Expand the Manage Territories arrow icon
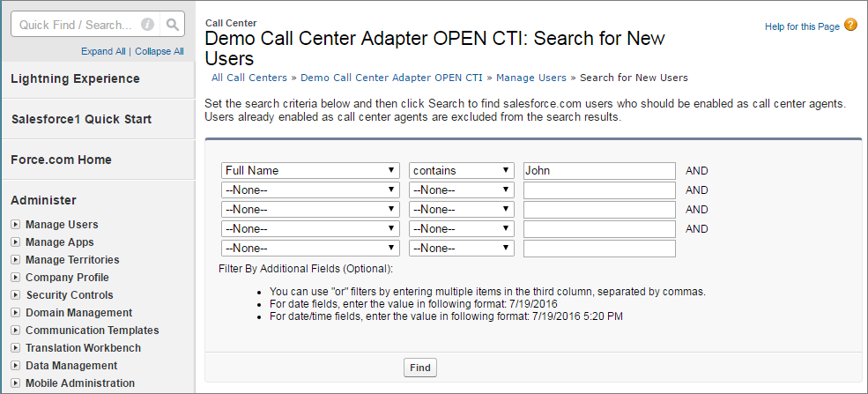The image size is (868, 394). (x=16, y=260)
